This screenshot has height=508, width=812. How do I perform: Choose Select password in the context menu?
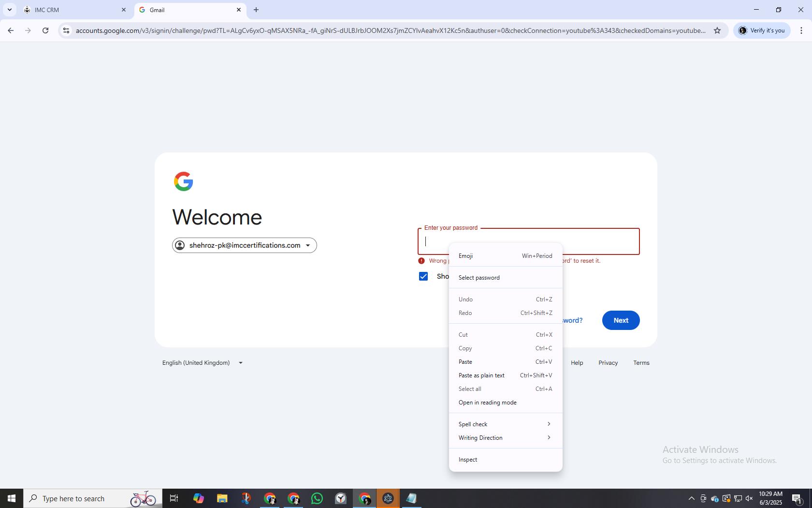[506, 278]
